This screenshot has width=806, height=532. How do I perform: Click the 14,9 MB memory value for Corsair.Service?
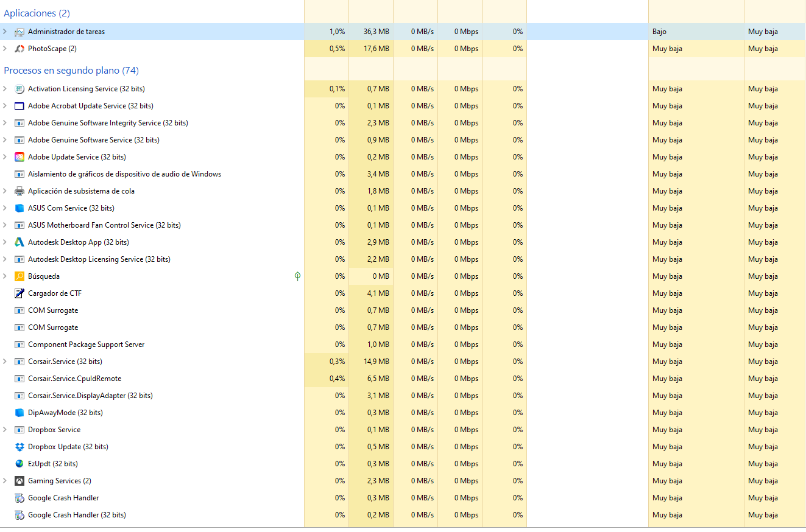coord(376,362)
